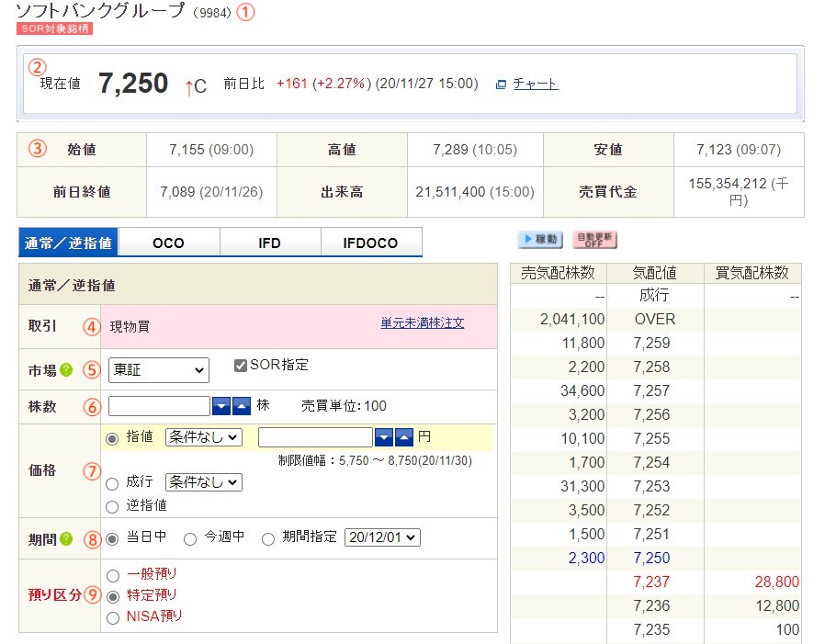Viewport: 825px width, 644px height.
Task: Switch to the 通常/逆指値 tab
Action: tap(68, 243)
